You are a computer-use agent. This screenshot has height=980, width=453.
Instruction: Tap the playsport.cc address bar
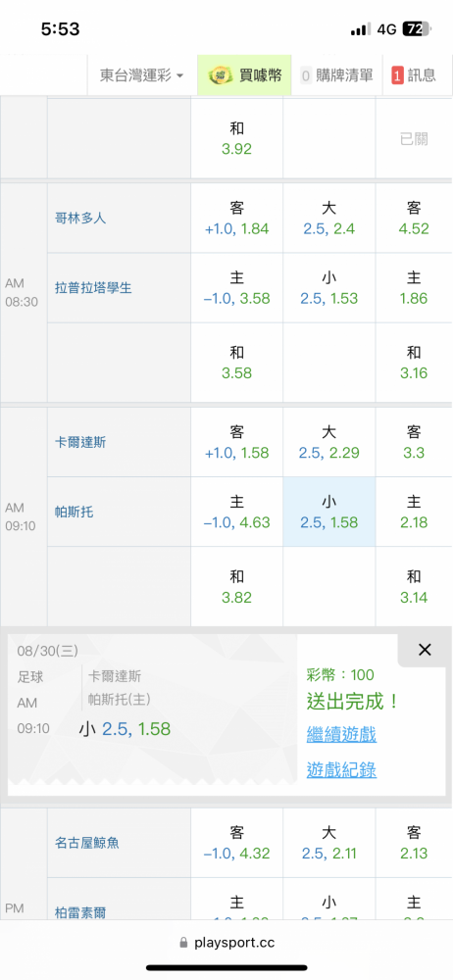pyautogui.click(x=226, y=942)
